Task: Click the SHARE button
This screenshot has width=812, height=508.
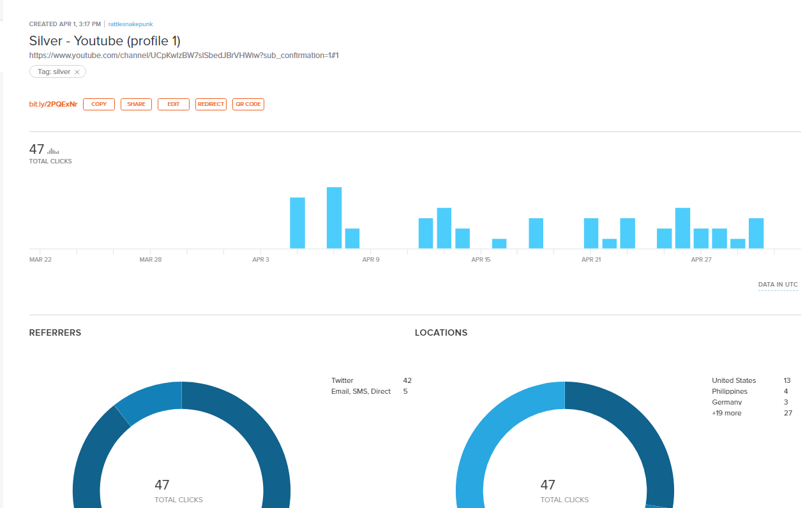Action: point(136,104)
